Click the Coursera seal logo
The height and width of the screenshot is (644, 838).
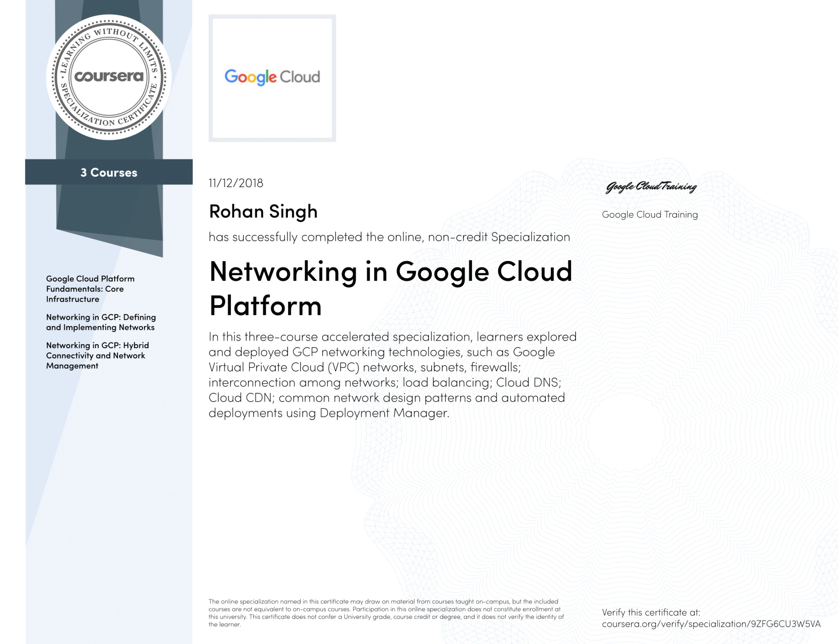point(109,77)
